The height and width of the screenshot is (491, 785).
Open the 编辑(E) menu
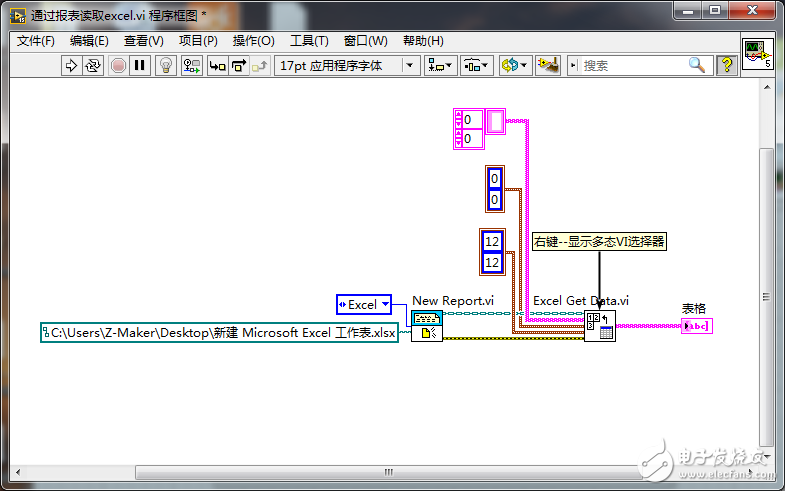pyautogui.click(x=89, y=41)
